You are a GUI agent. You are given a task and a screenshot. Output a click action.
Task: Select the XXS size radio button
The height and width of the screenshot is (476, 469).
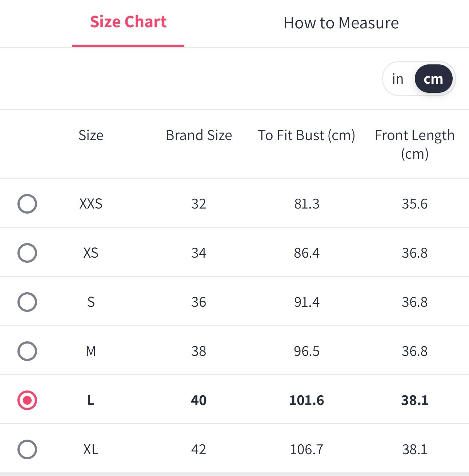[x=27, y=203]
